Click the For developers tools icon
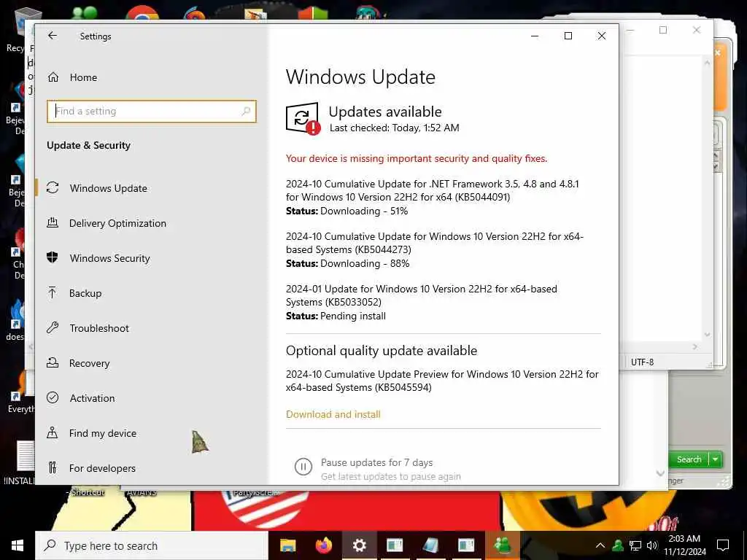Image resolution: width=747 pixels, height=560 pixels. pos(53,467)
